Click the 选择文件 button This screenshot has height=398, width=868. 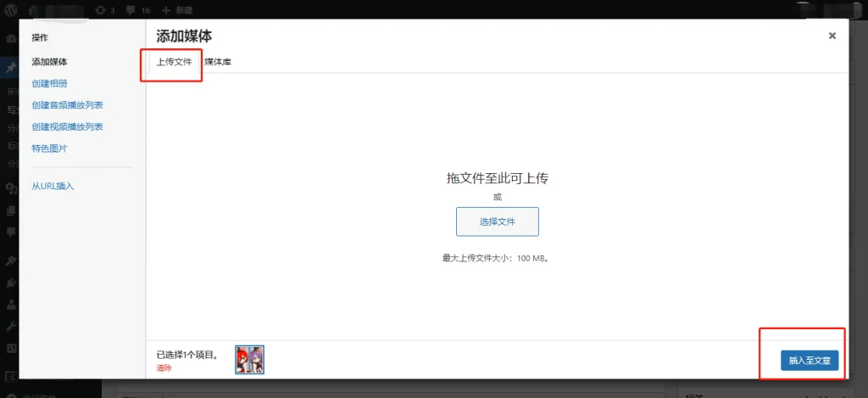pyautogui.click(x=497, y=221)
